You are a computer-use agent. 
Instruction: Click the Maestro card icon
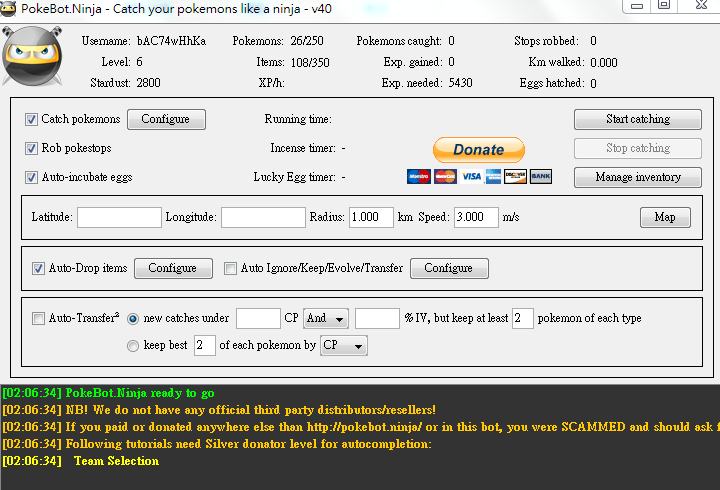click(x=418, y=177)
